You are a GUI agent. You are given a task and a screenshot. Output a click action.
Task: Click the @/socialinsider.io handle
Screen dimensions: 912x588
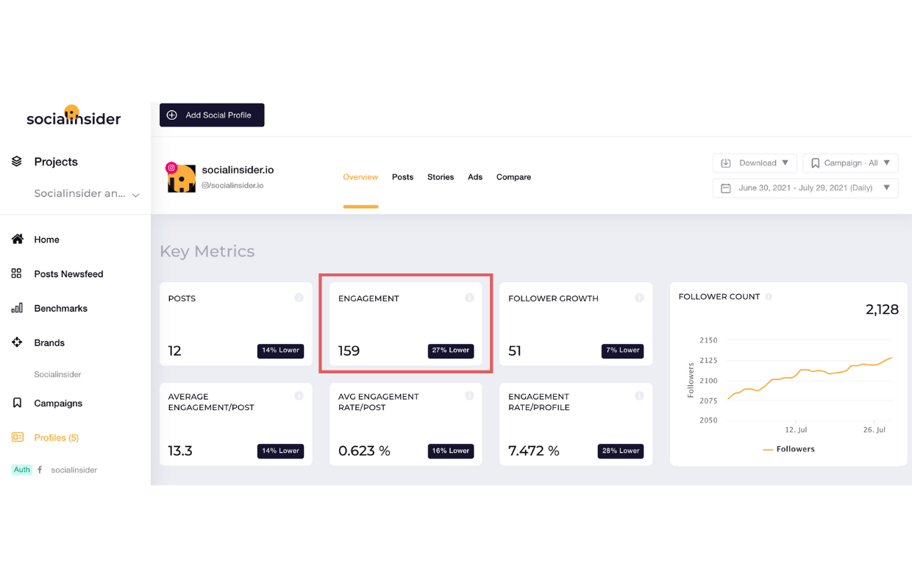232,185
